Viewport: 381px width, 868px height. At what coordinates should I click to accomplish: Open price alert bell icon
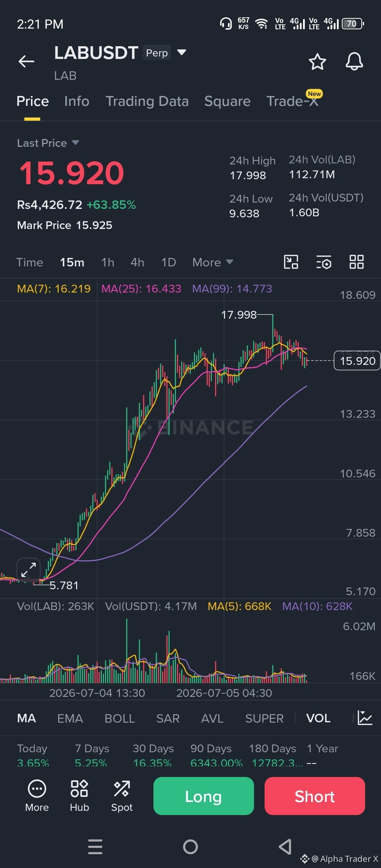tap(354, 62)
